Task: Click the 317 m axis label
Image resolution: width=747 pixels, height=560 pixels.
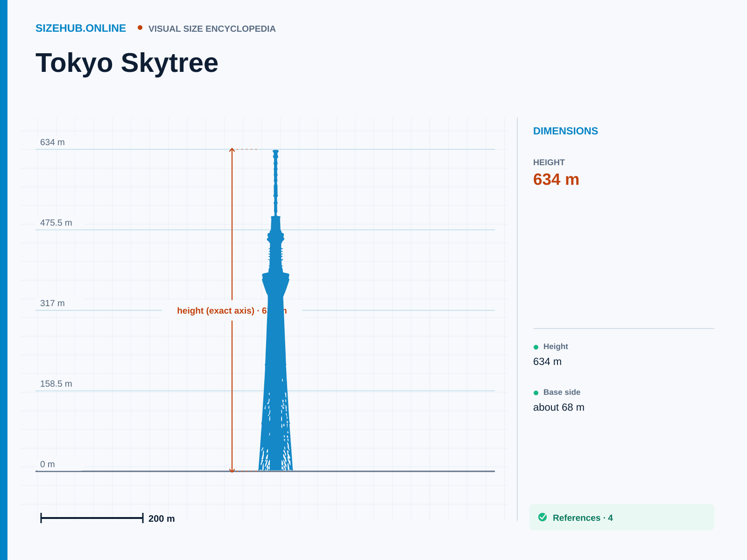Action: point(52,303)
